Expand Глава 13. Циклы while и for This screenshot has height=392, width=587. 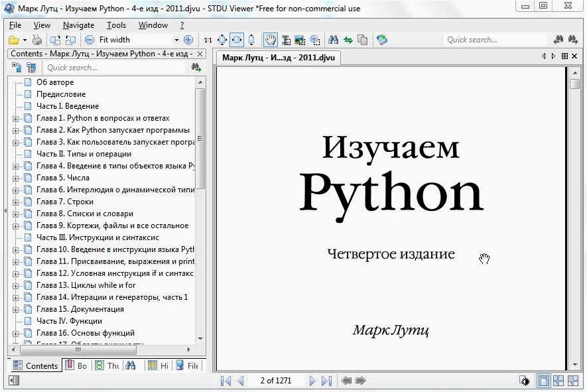(15, 286)
